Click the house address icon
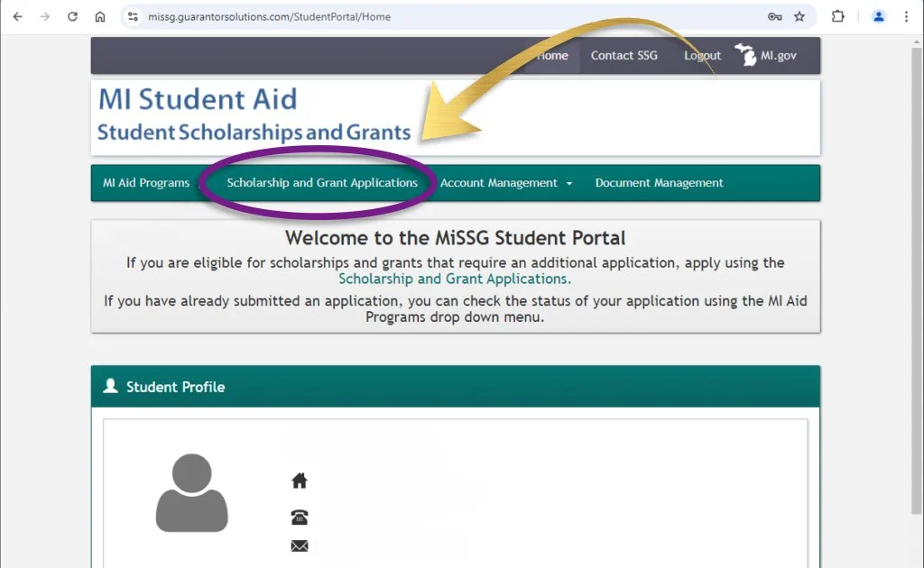The height and width of the screenshot is (568, 924). (x=300, y=481)
